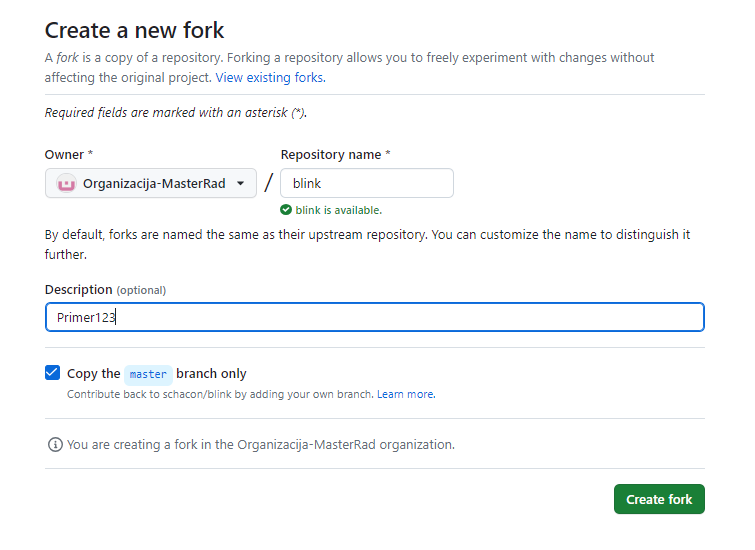Viewport: 755px width, 550px height.
Task: Open the View existing forks link
Action: point(271,78)
